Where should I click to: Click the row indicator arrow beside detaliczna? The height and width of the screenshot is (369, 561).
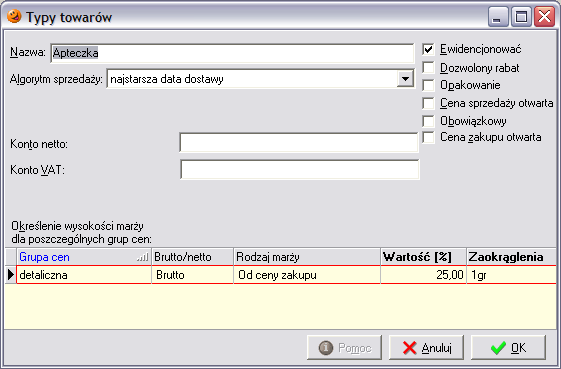[11, 275]
